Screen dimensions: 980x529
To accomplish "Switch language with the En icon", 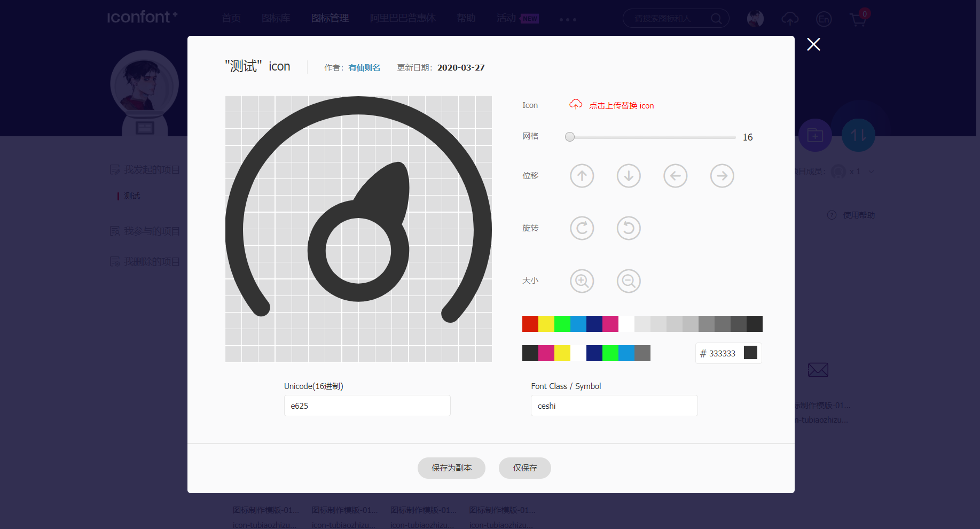I will tap(824, 19).
